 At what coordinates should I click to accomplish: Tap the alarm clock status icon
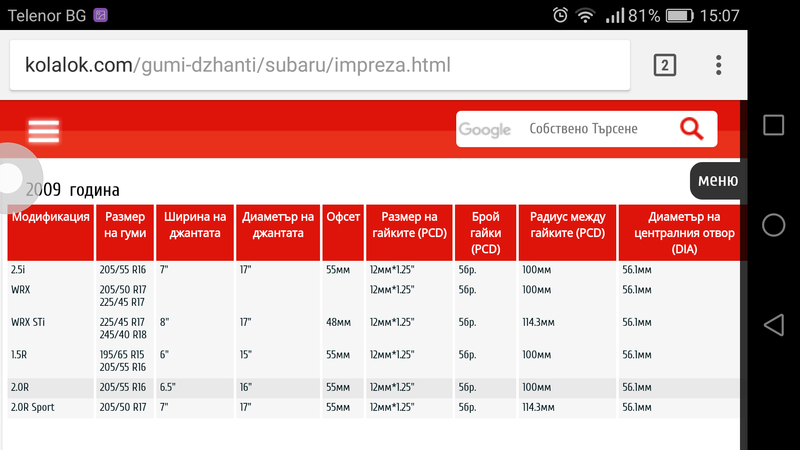(560, 15)
